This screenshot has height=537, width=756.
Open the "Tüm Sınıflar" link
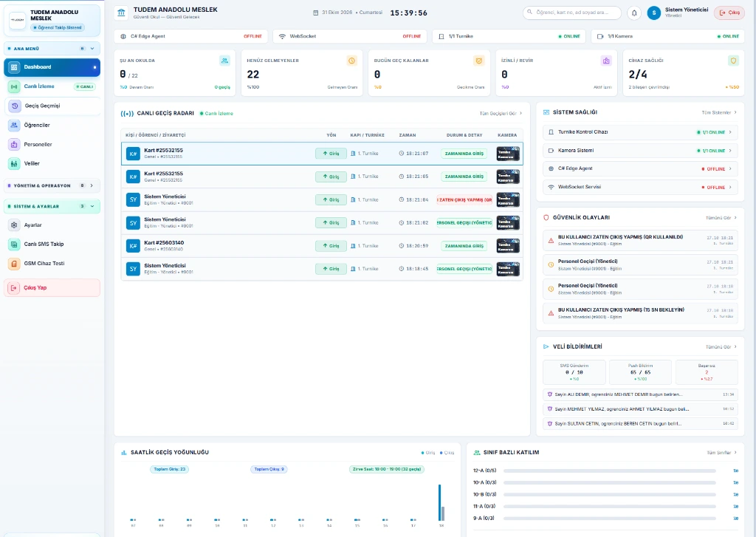click(722, 453)
